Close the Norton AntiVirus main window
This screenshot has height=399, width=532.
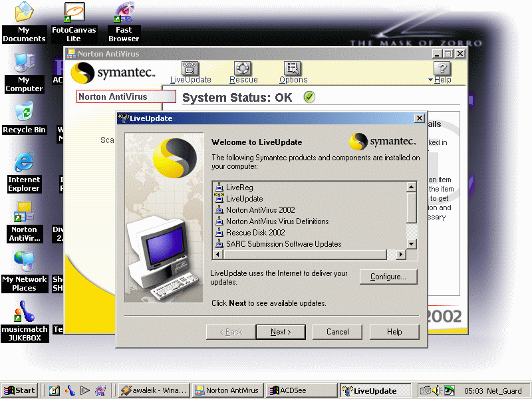(x=460, y=54)
